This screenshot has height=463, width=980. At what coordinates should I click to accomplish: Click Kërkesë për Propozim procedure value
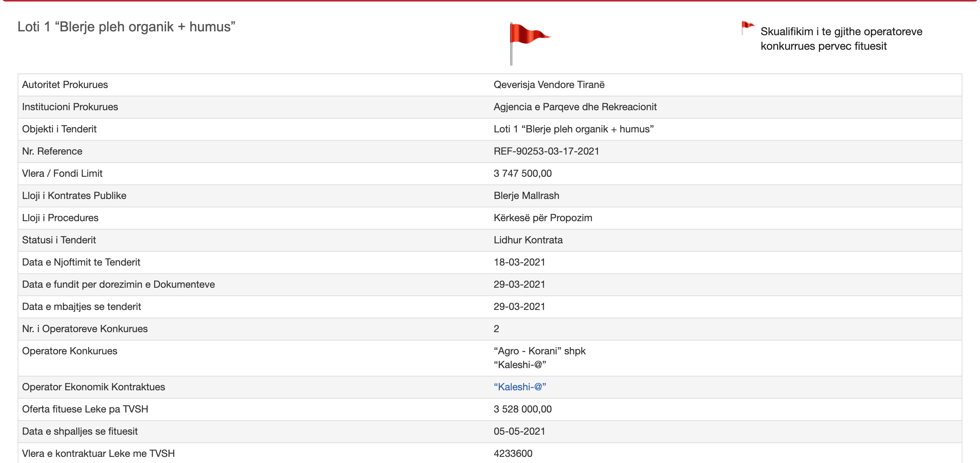(542, 218)
